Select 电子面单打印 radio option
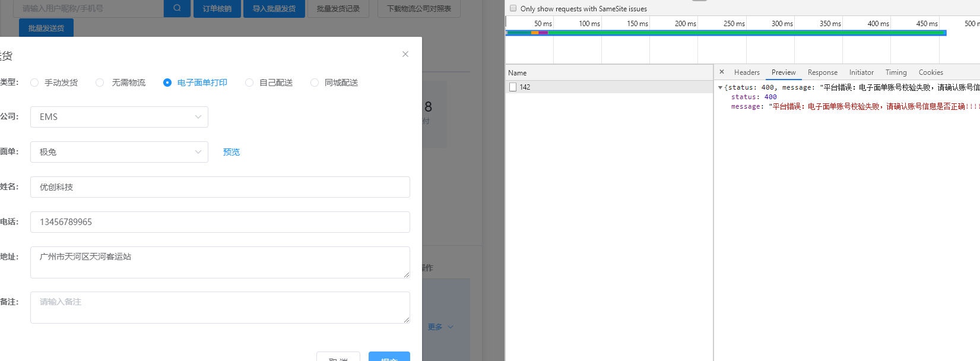Screen dimensions: 980x361 pyautogui.click(x=195, y=83)
